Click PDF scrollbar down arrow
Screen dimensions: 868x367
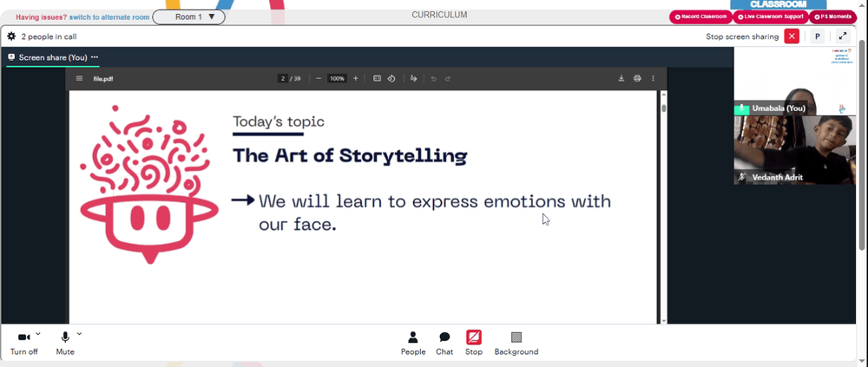coord(664,320)
